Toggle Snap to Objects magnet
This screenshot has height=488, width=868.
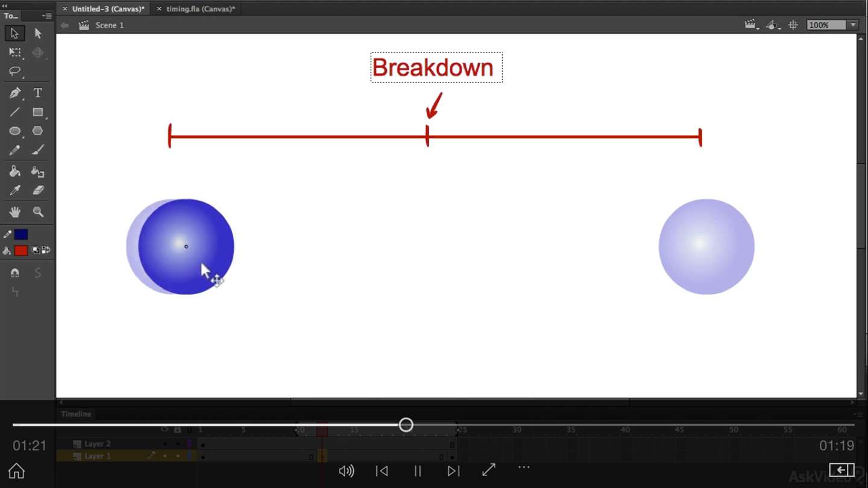(14, 273)
